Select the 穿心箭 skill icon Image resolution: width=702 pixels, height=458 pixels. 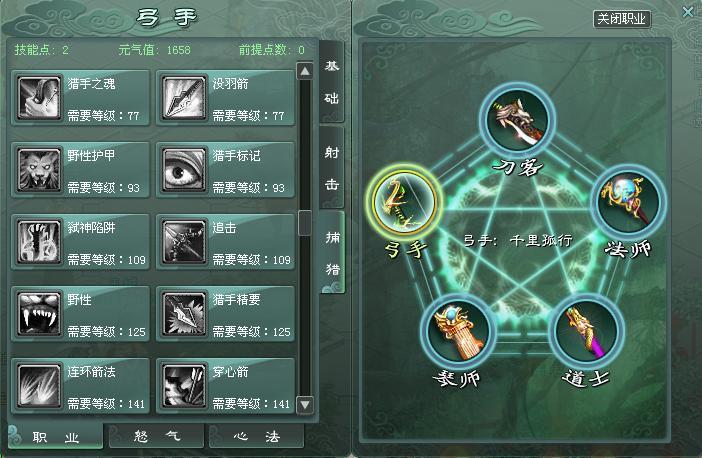coord(184,386)
